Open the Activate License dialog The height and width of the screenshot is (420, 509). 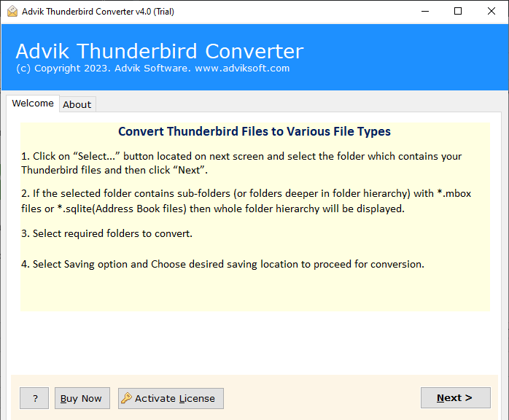171,398
